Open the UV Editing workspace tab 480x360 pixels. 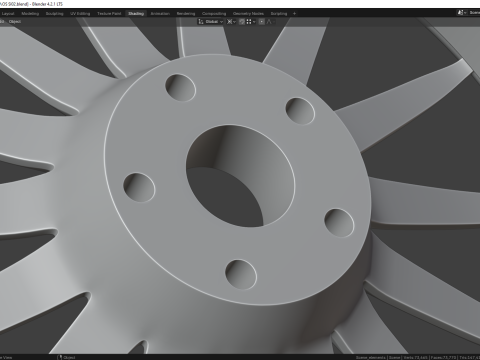point(80,14)
